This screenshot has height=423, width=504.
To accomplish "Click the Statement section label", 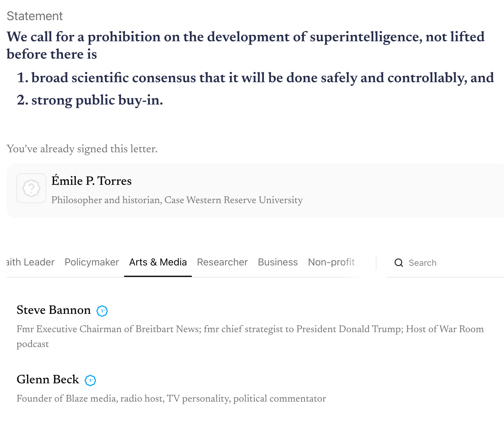I will coord(35,16).
